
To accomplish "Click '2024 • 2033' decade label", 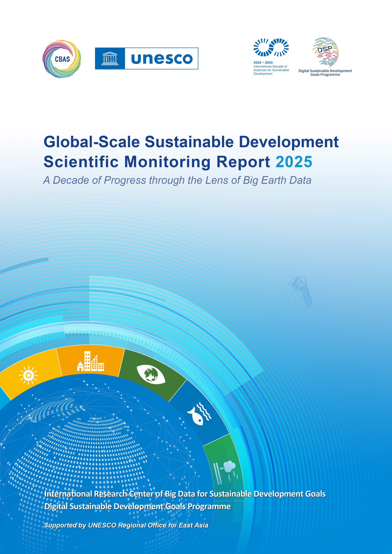I will tap(263, 62).
